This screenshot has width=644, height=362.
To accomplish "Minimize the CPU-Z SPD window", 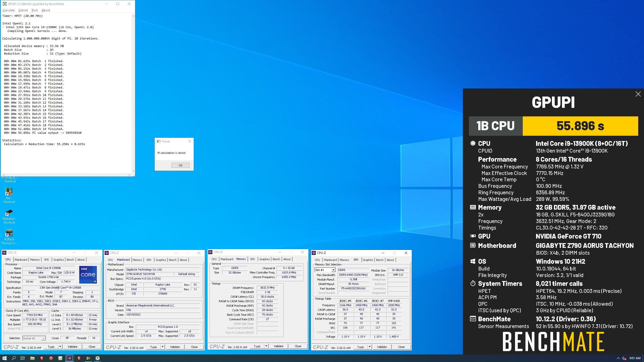I will point(383,253).
